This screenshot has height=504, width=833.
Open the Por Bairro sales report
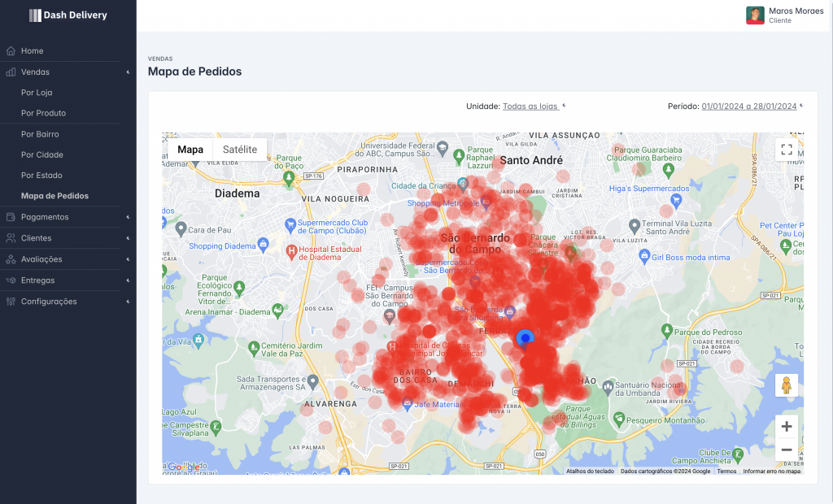click(x=40, y=134)
